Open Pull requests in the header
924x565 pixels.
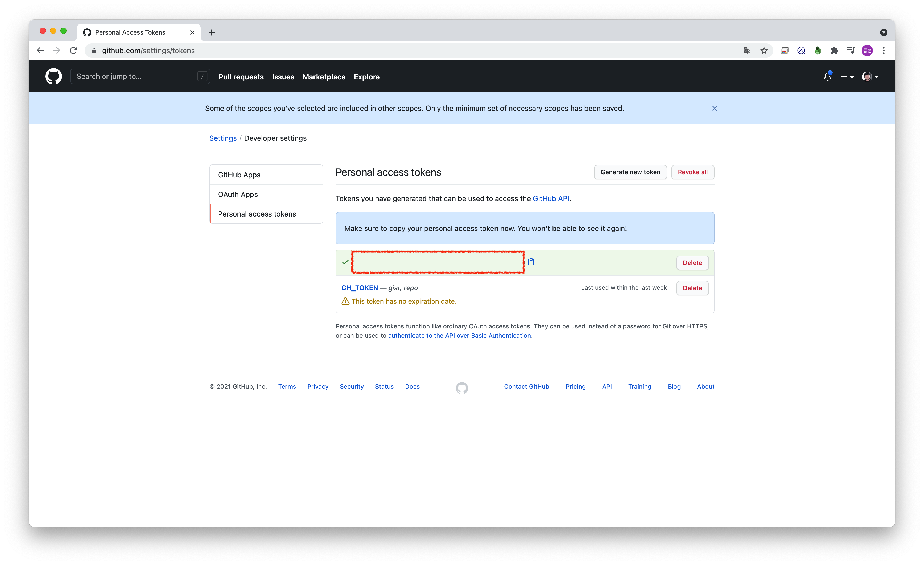tap(241, 77)
